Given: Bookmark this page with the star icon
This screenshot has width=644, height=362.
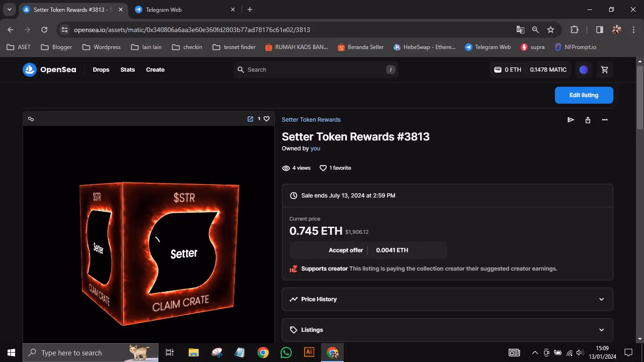Looking at the screenshot, I should point(550,30).
